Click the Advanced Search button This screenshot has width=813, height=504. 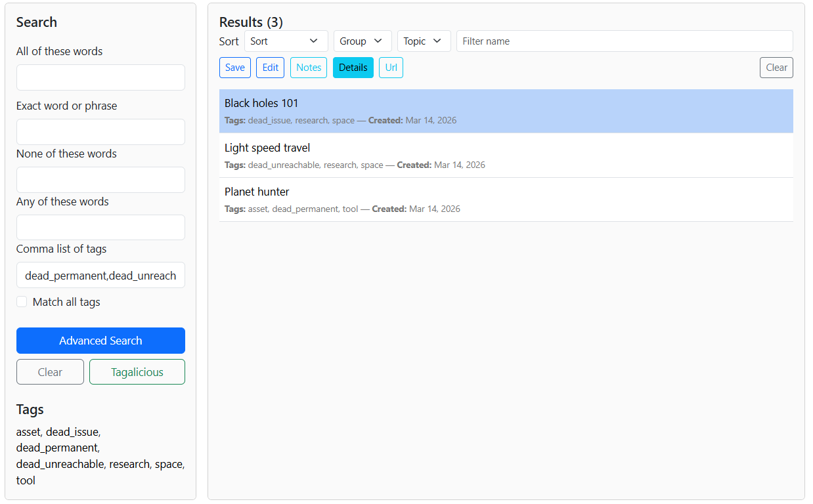100,341
